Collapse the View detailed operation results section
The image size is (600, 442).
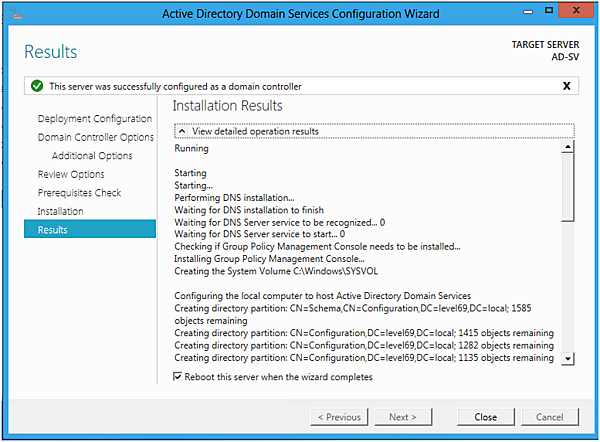pos(181,131)
